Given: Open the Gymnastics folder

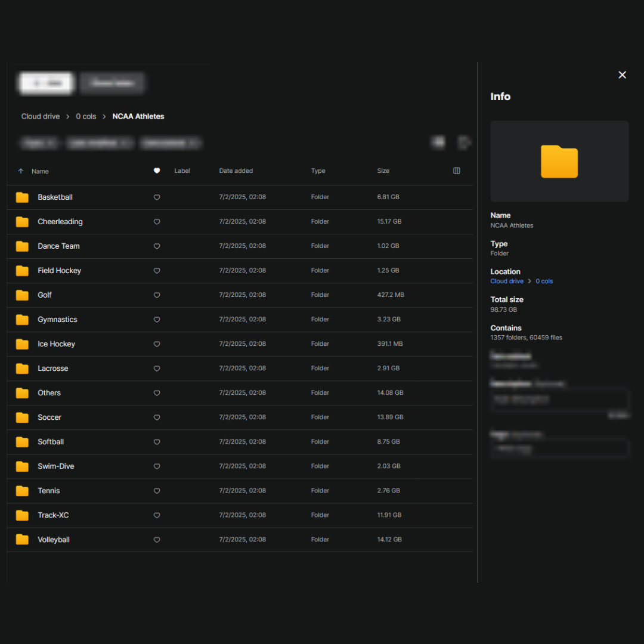Looking at the screenshot, I should point(57,320).
